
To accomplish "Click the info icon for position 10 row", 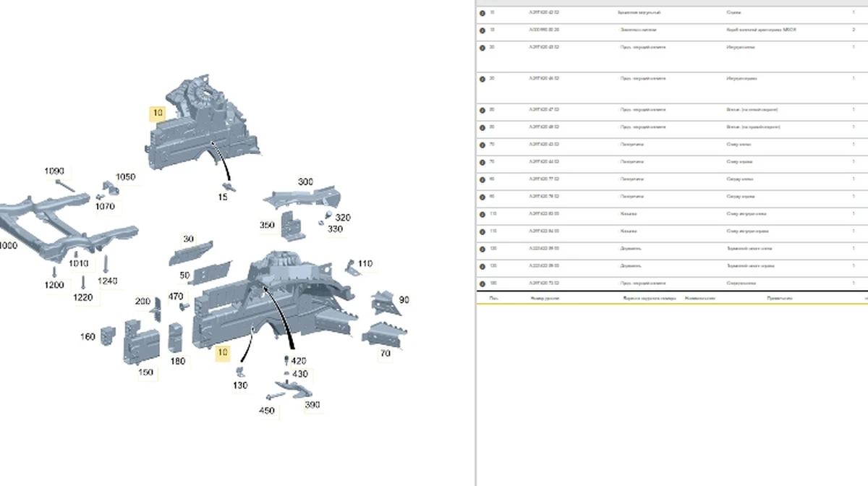I will [482, 13].
